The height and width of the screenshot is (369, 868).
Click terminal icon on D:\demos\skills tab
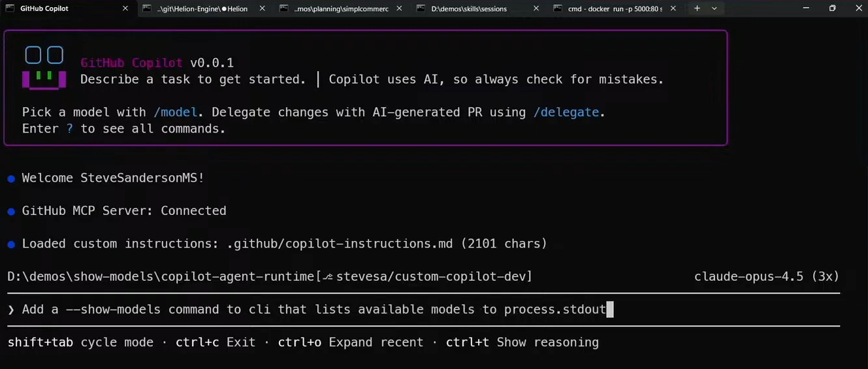[421, 8]
